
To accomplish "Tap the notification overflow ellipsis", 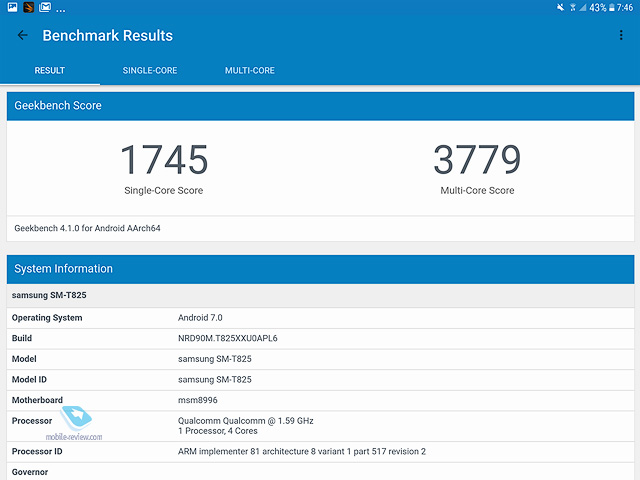I will point(60,11).
